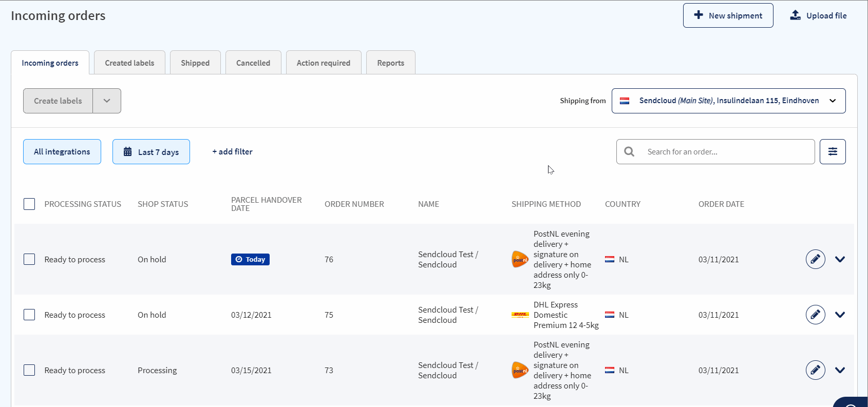Switch to the Incoming orders tab
Screen dimensions: 868x407
pos(50,63)
